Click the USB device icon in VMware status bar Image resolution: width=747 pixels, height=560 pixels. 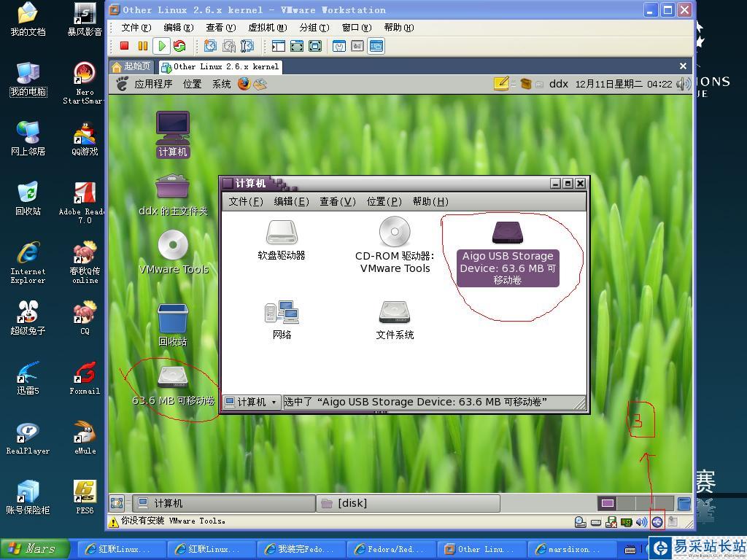click(x=657, y=522)
